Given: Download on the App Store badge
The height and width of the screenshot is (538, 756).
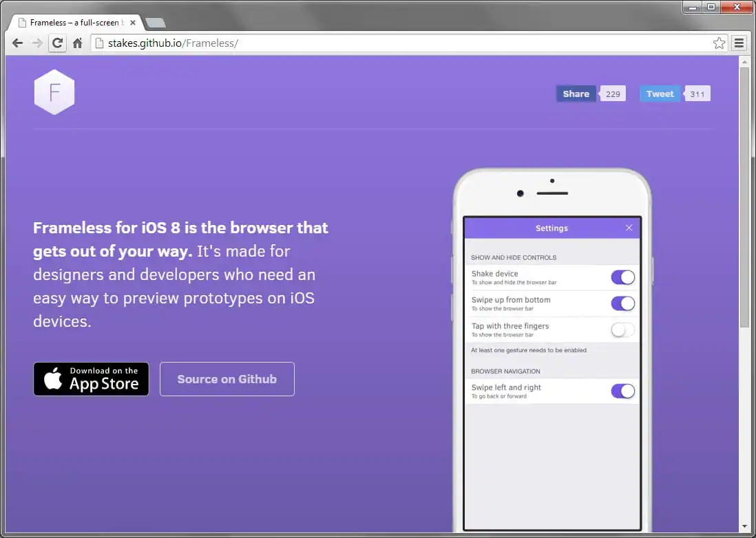Looking at the screenshot, I should tap(91, 379).
